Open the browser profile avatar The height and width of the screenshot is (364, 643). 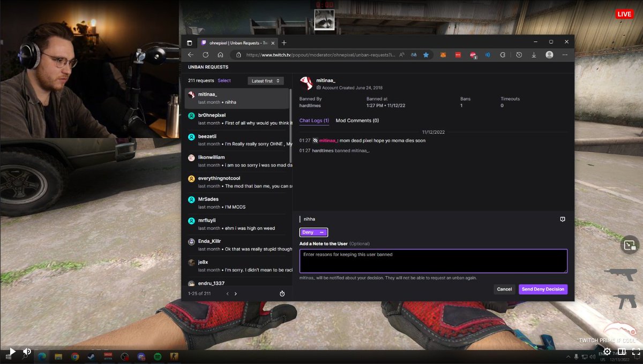click(x=549, y=55)
